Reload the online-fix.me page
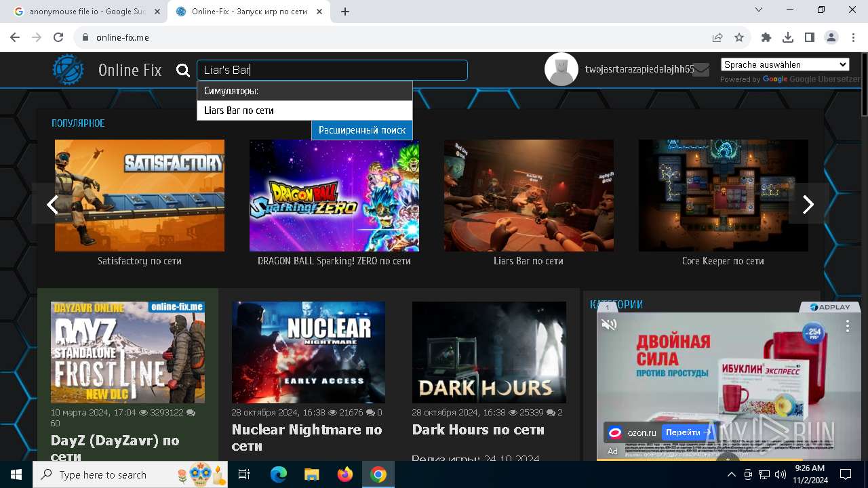Viewport: 868px width, 488px height. coord(58,37)
